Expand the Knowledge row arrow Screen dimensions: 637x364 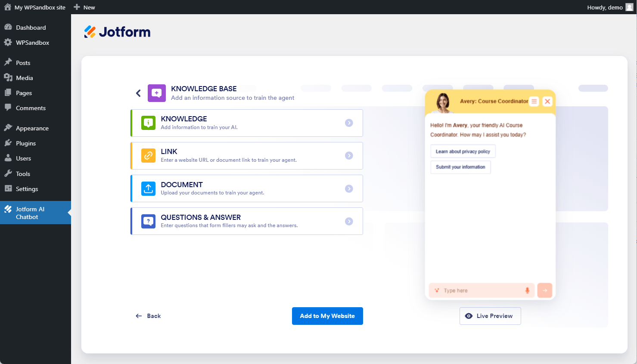tap(349, 123)
